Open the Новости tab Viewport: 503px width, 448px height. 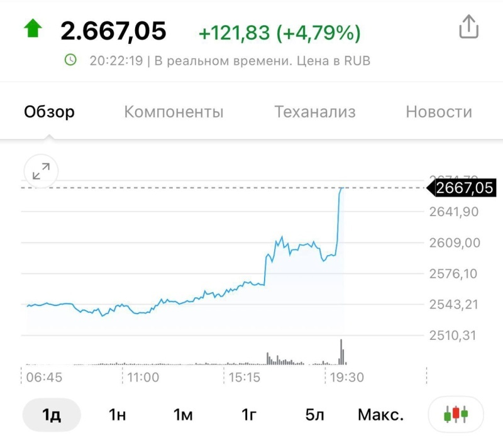(439, 111)
